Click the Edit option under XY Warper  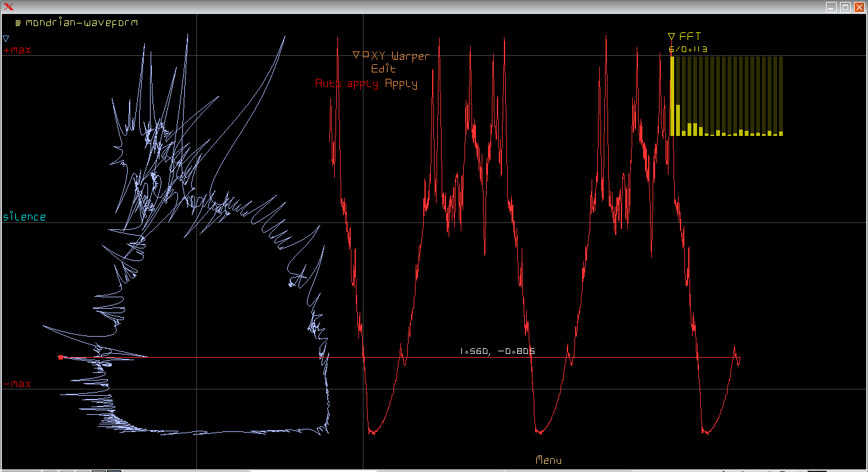pyautogui.click(x=383, y=69)
